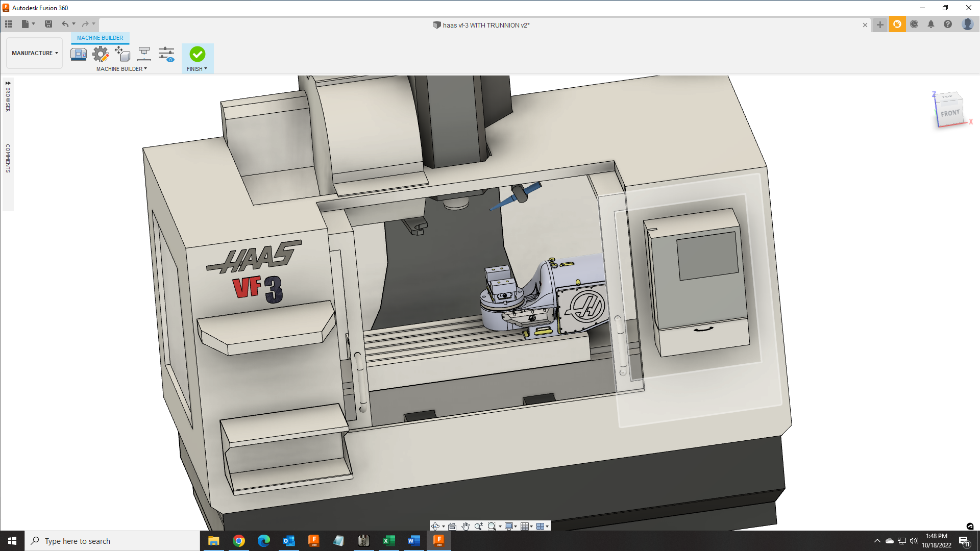
Task: Open the simulation display settings icon
Action: click(x=166, y=53)
